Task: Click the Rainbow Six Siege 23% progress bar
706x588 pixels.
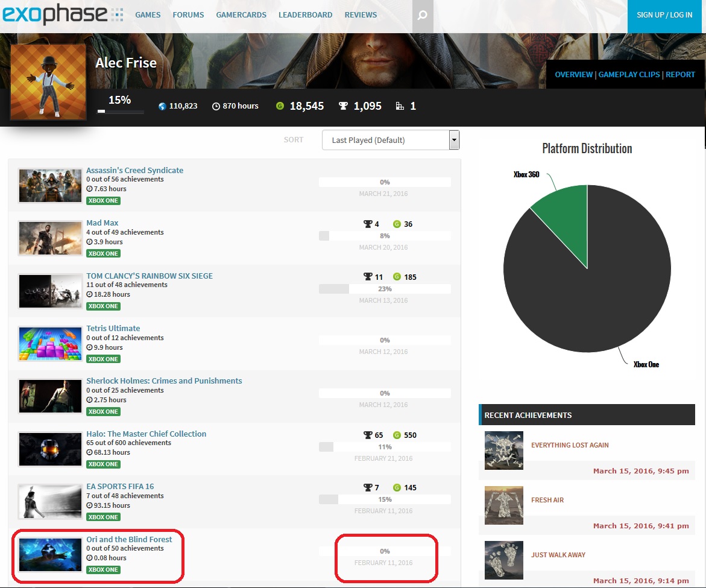Action: [385, 289]
